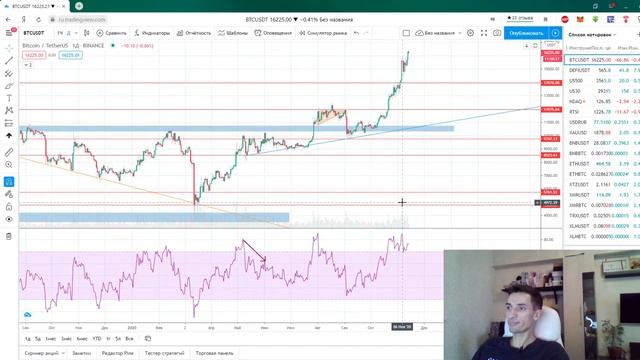Open MetaMask fox extension icon
640x360 pixels.
[x=580, y=19]
